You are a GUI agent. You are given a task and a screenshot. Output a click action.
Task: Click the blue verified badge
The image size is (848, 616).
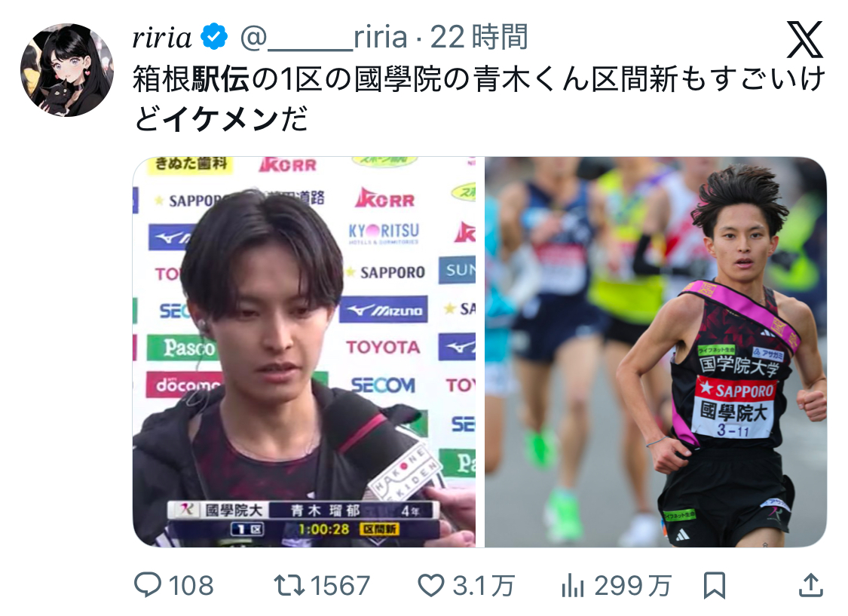pyautogui.click(x=214, y=37)
